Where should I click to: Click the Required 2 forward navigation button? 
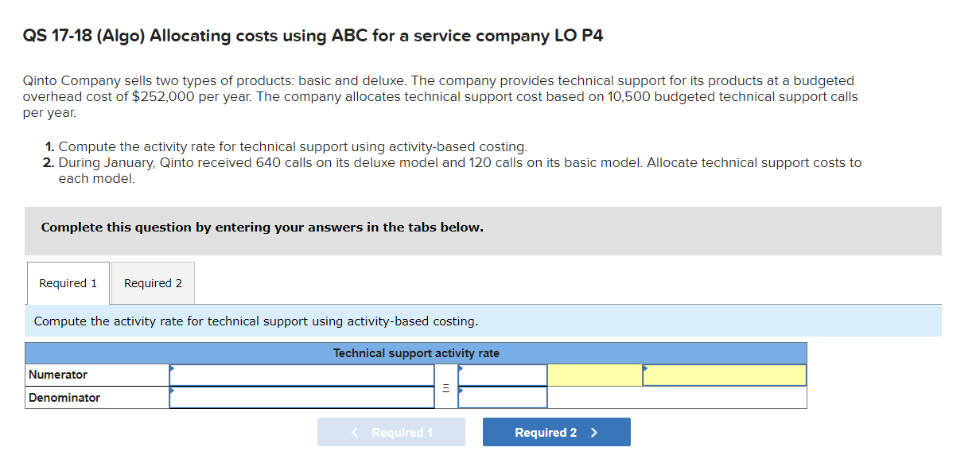556,431
